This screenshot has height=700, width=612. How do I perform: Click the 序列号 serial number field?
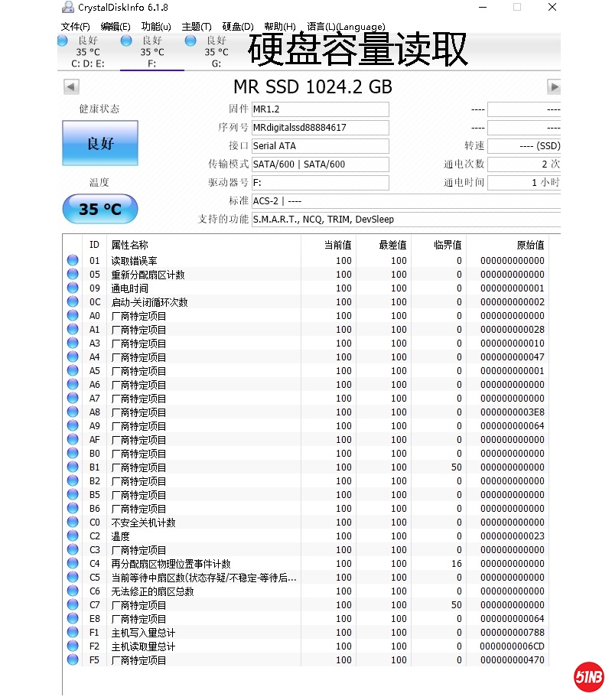pos(320,128)
